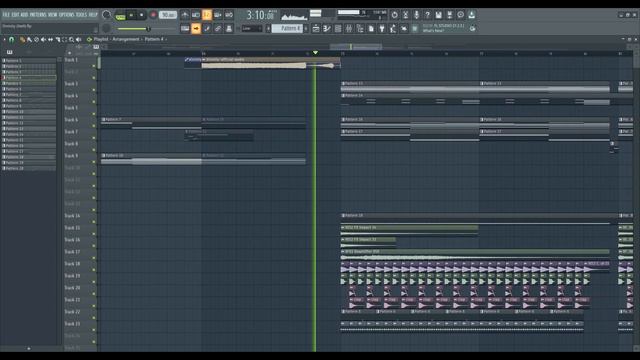This screenshot has width=640, height=360.
Task: Open the ADD menu
Action: [x=24, y=15]
